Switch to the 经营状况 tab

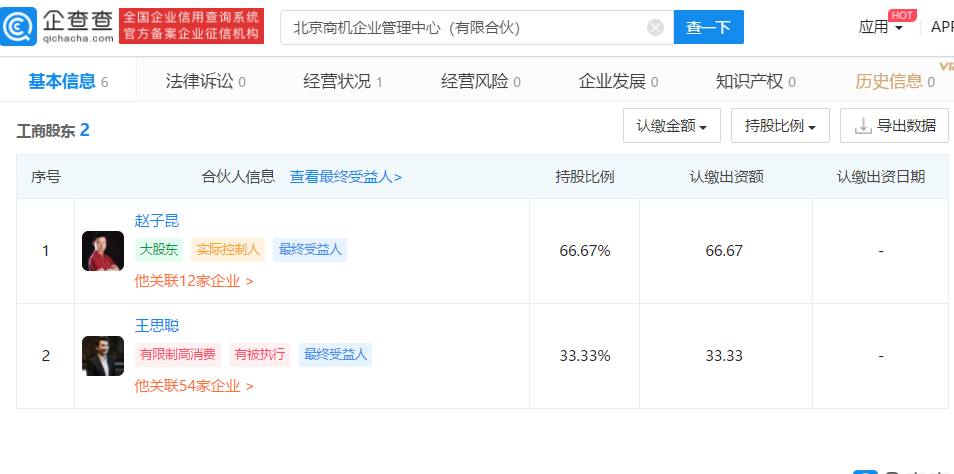(343, 81)
